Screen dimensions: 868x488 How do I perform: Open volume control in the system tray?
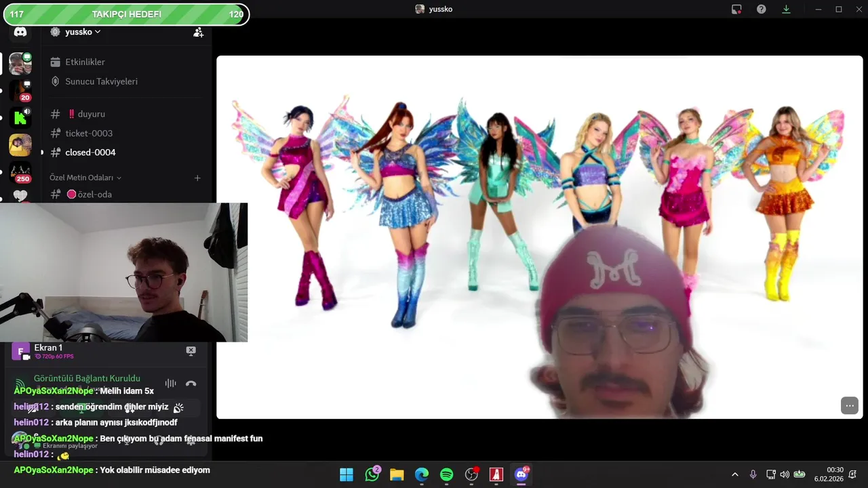coord(785,474)
